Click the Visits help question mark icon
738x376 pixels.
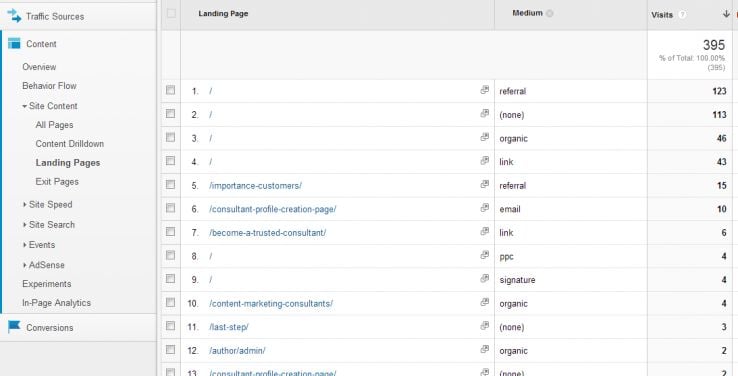[682, 15]
